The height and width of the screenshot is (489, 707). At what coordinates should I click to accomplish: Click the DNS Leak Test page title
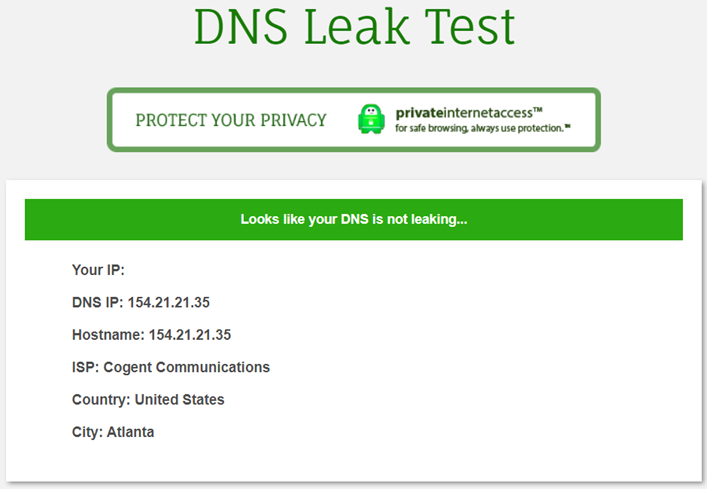[x=354, y=27]
